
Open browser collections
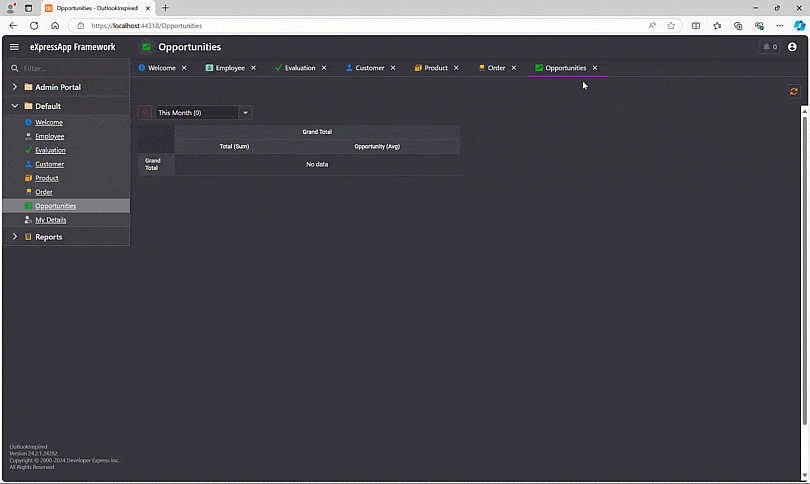[738, 25]
